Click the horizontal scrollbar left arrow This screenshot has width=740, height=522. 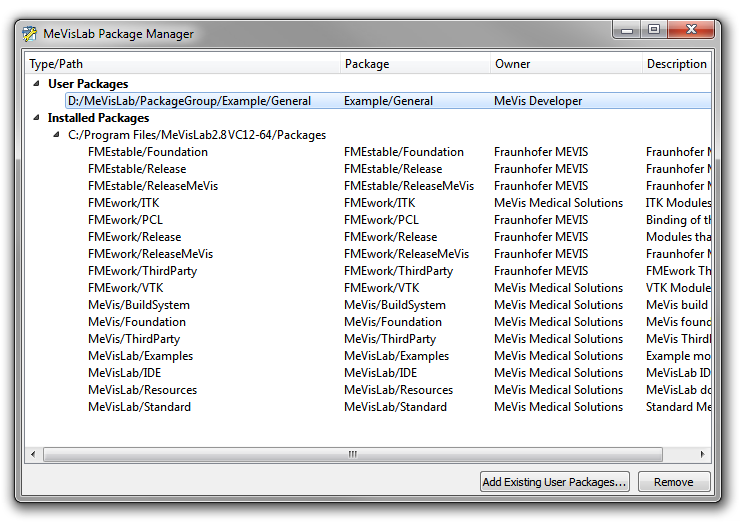point(34,454)
